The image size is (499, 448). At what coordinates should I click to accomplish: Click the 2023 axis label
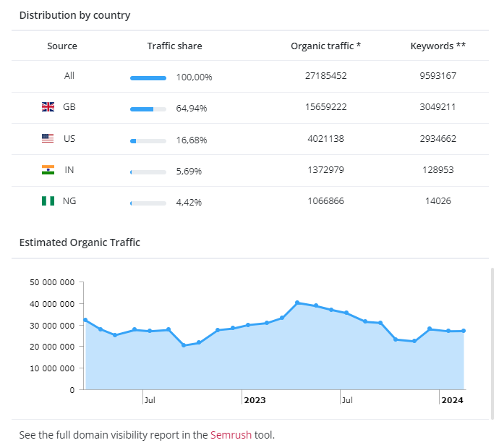255,400
